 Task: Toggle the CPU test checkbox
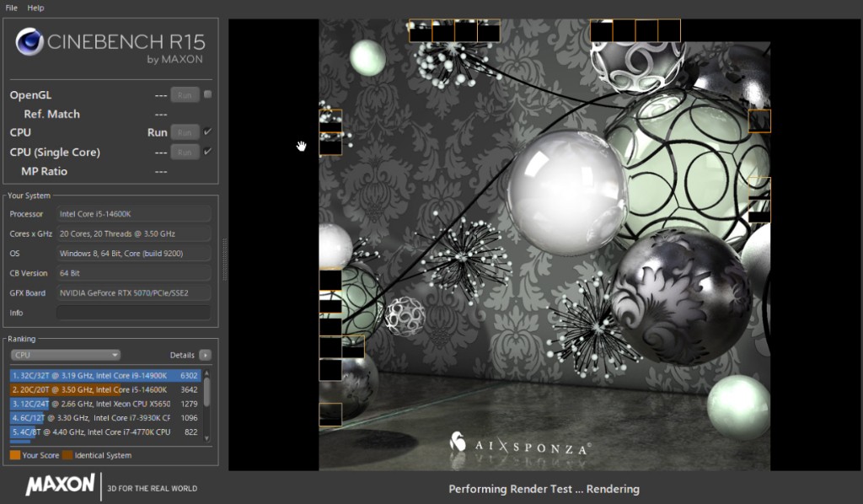pos(207,131)
